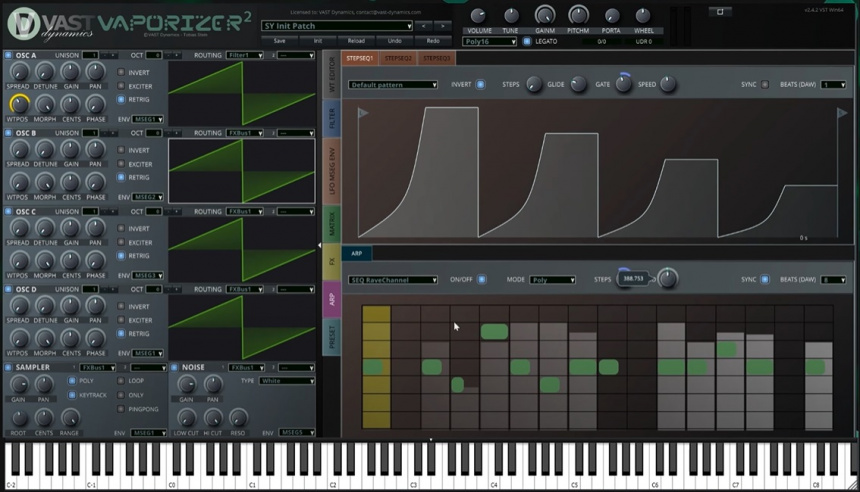This screenshot has width=860, height=492.
Task: Click the Redo button
Action: [433, 41]
